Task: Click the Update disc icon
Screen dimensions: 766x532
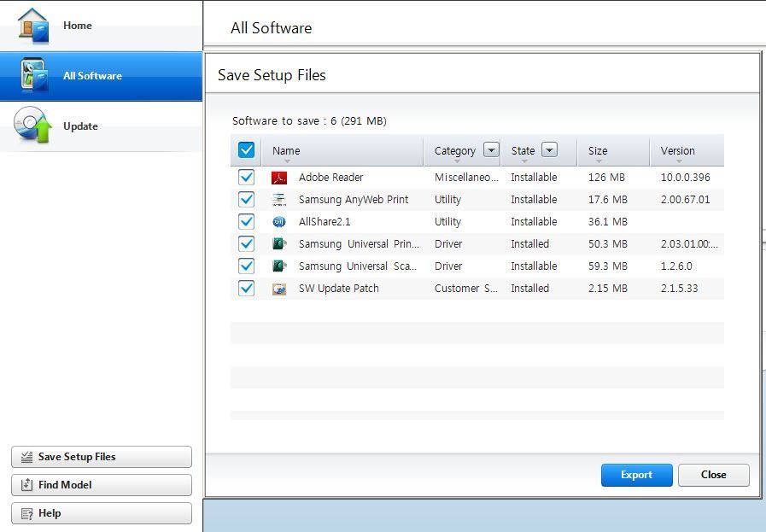Action: tap(32, 125)
